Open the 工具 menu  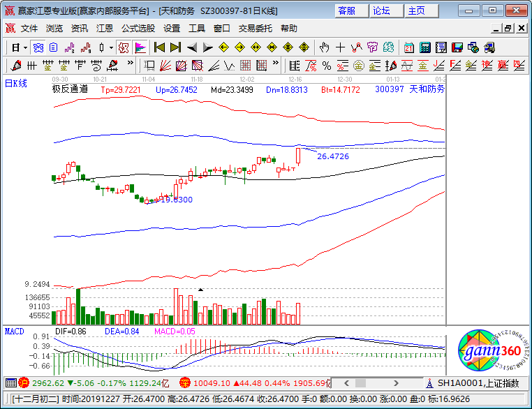tap(197, 29)
